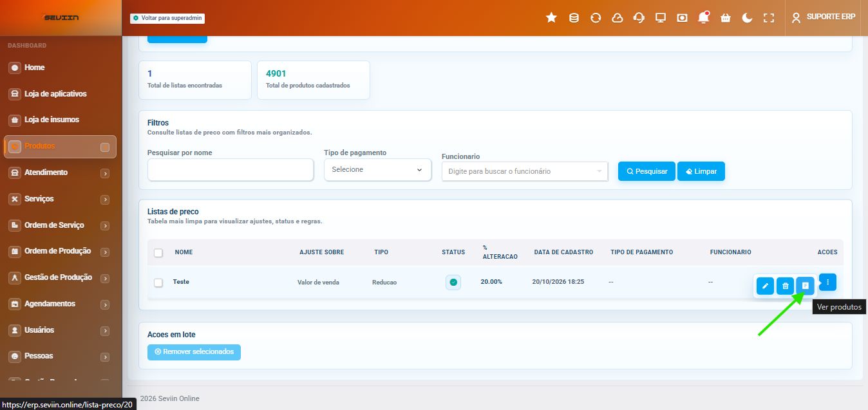Focus Pesquisar por nome input field
Image resolution: width=868 pixels, height=410 pixels.
pos(231,170)
